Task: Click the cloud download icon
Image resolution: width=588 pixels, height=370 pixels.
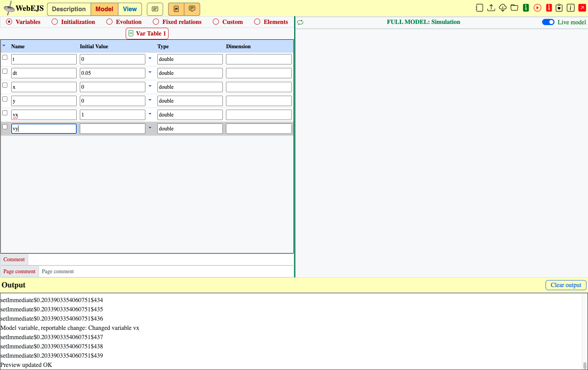Action: pyautogui.click(x=503, y=8)
